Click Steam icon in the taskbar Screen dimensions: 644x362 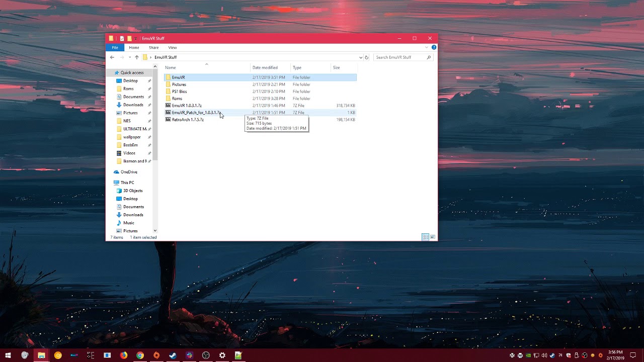coord(173,355)
